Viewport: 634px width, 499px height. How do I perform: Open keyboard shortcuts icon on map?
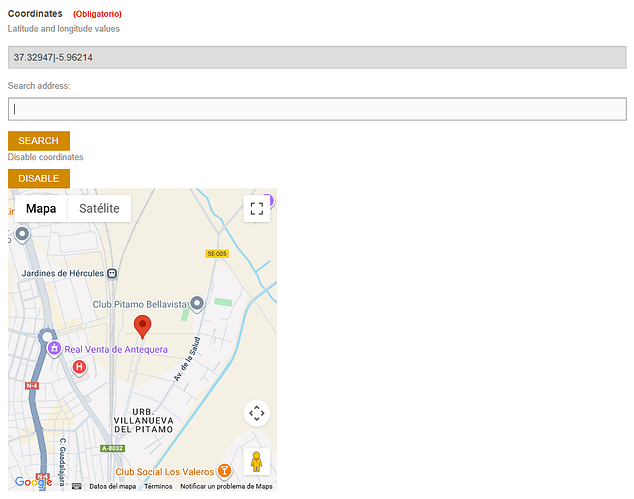[76, 486]
